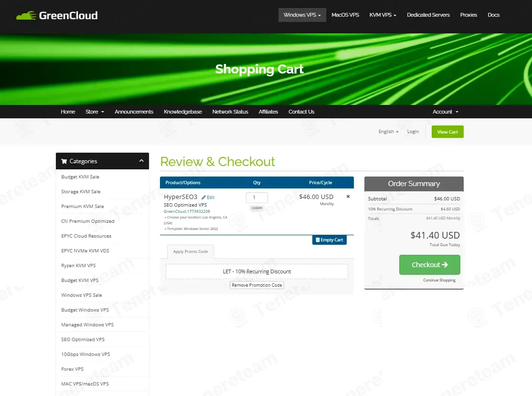This screenshot has height=396, width=532.
Task: Click the HyperSEO3 product name
Action: coord(181,197)
